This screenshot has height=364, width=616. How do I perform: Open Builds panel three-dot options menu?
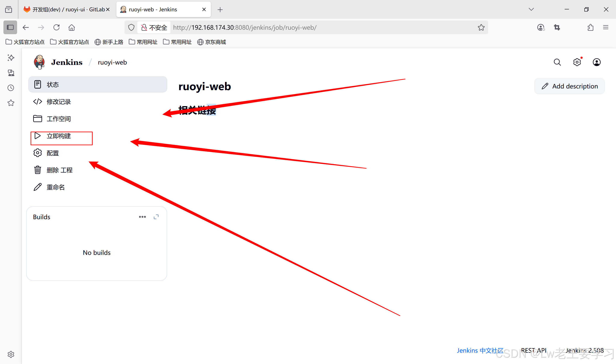(x=142, y=217)
